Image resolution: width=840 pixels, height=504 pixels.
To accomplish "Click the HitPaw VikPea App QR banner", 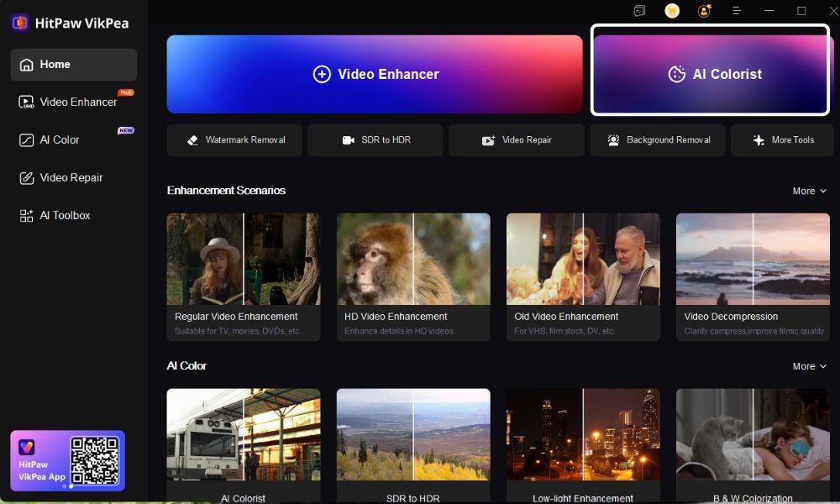I will point(67,460).
